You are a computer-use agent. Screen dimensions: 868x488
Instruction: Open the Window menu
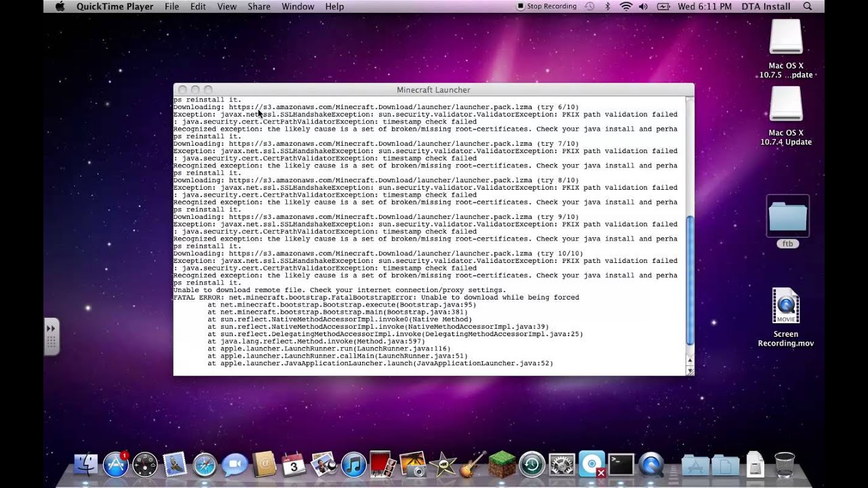pyautogui.click(x=298, y=6)
